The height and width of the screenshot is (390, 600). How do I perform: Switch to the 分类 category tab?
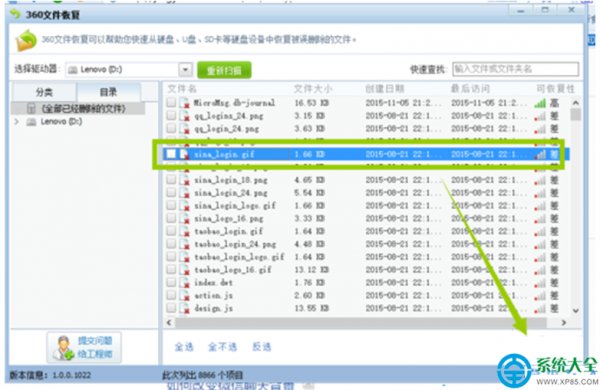click(44, 92)
